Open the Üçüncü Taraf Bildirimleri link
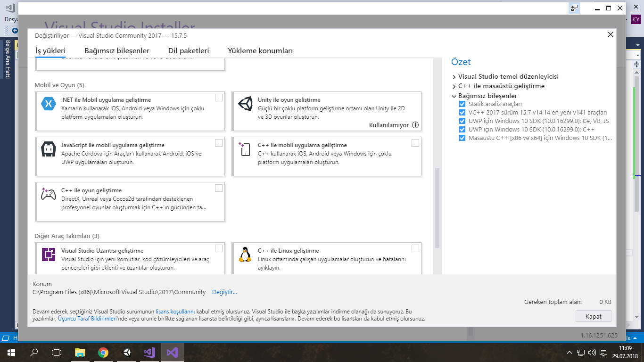This screenshot has height=362, width=644. point(87,319)
